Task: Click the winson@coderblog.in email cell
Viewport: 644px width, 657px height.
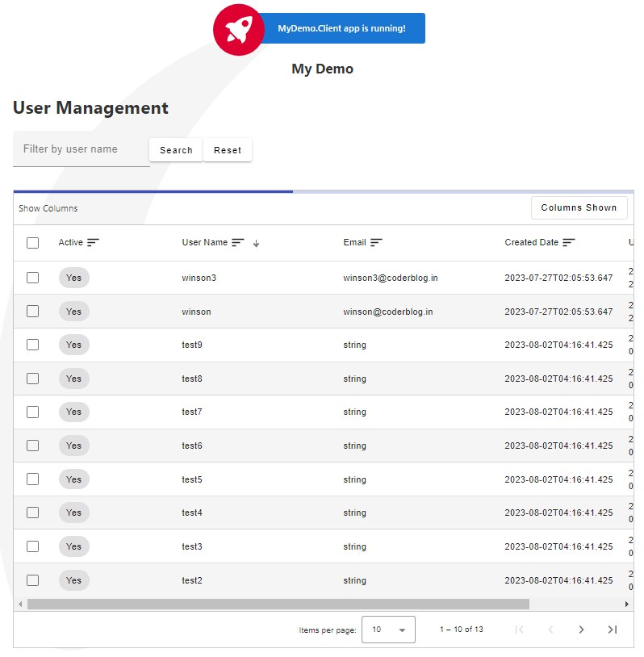Action: [x=388, y=312]
